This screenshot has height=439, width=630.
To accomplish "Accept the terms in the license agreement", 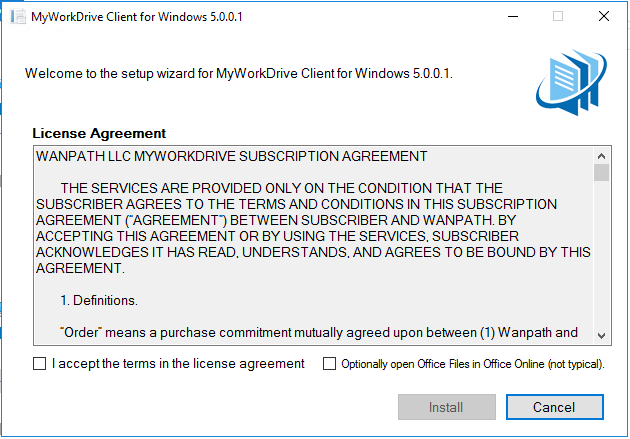I will click(x=39, y=363).
